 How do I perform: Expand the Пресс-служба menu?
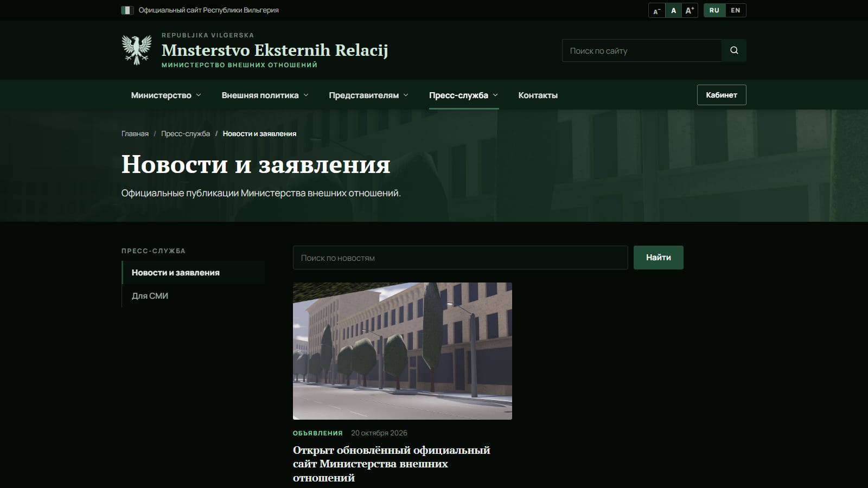click(463, 95)
